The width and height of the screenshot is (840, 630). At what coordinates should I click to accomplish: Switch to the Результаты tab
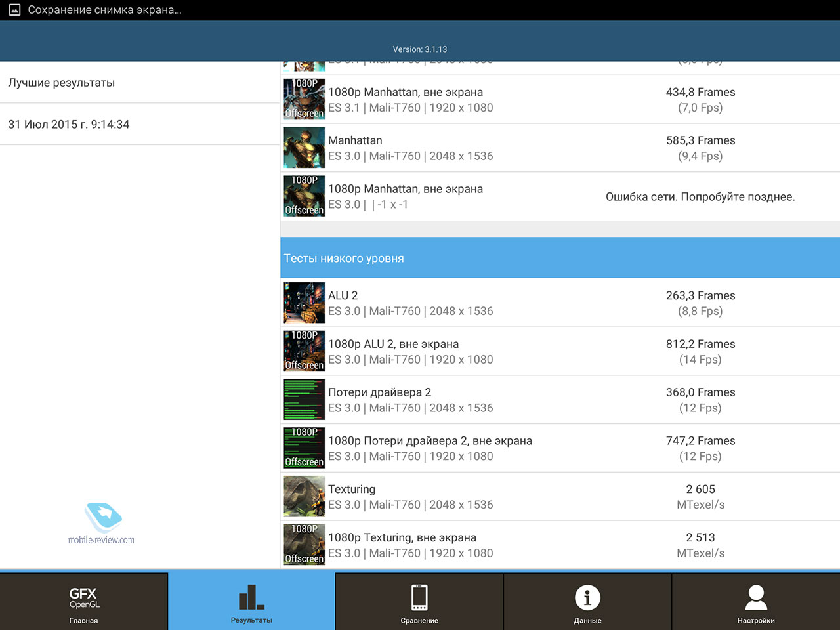pyautogui.click(x=251, y=601)
